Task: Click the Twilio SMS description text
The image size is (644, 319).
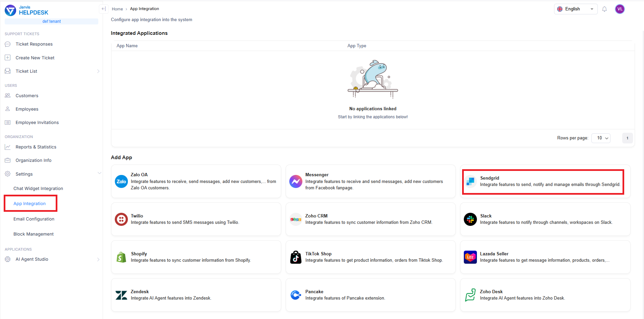Action: (x=185, y=222)
